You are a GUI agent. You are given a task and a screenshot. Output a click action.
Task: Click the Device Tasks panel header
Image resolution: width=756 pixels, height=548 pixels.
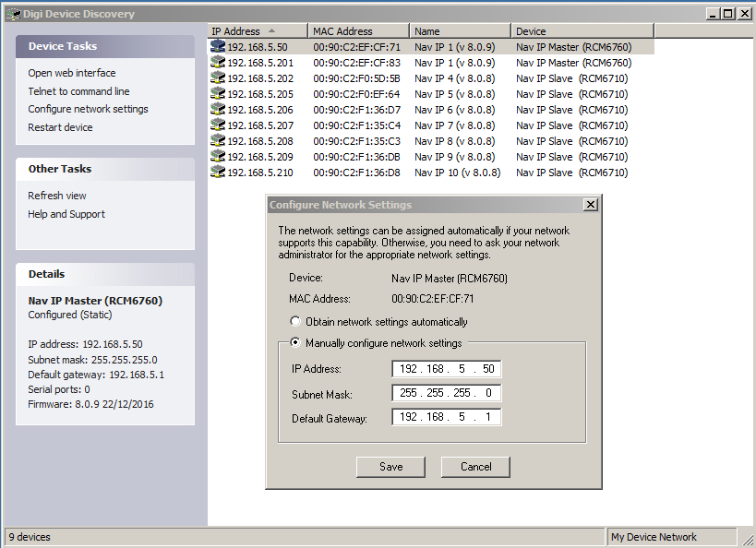(x=105, y=46)
